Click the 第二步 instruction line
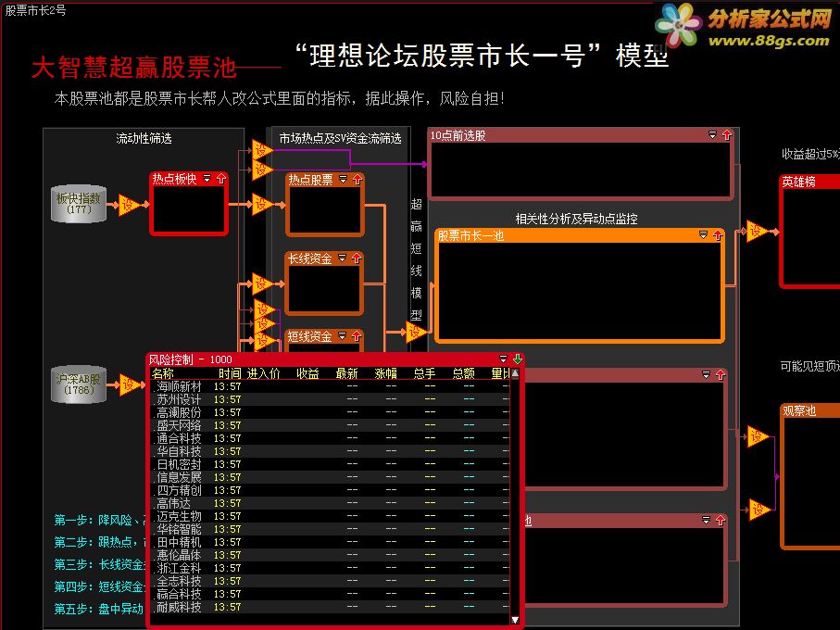 click(99, 542)
